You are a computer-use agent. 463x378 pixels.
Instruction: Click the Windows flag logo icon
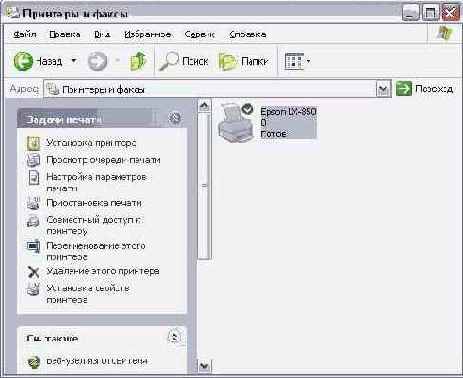(444, 34)
